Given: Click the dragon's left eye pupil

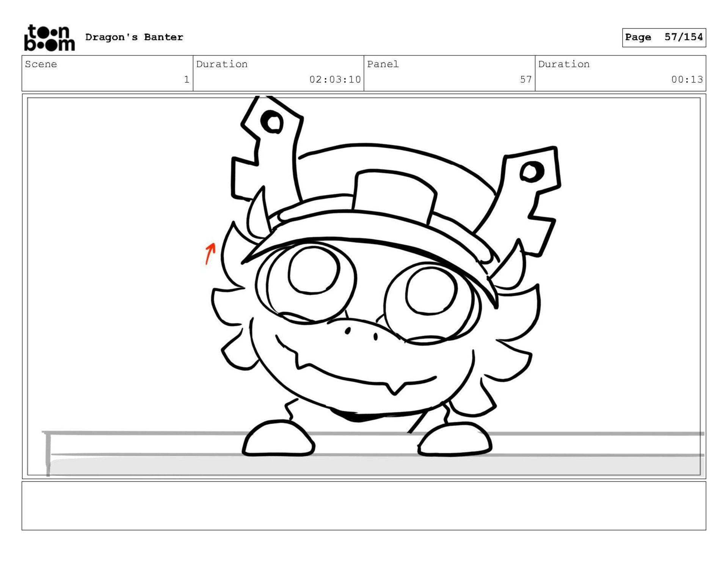Looking at the screenshot, I should 314,270.
